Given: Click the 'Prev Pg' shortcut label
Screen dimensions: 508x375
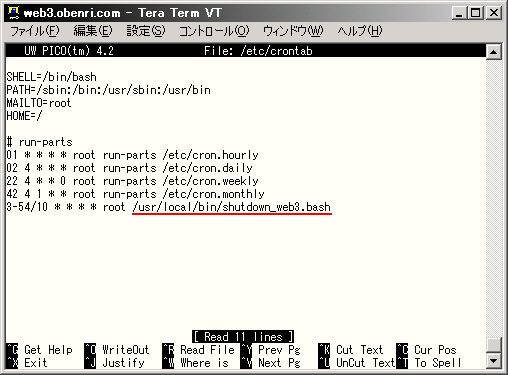Looking at the screenshot, I should [x=279, y=350].
